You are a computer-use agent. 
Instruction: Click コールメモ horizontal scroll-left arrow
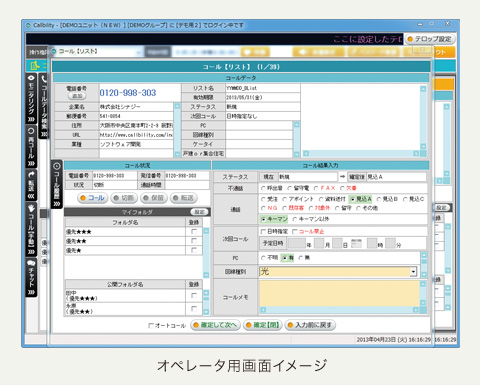pos(263,310)
